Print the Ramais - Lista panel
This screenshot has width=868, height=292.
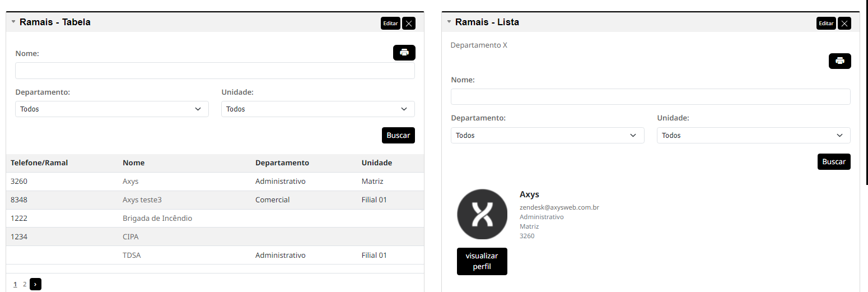pos(839,61)
